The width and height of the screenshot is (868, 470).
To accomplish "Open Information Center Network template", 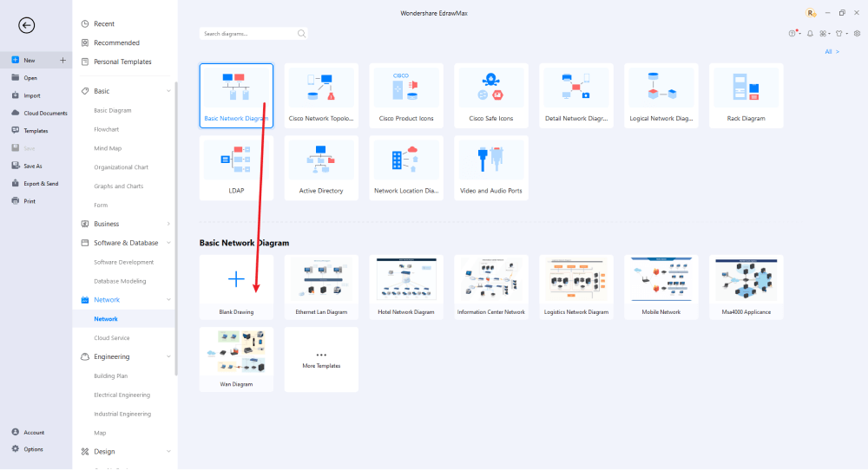I will pyautogui.click(x=491, y=287).
